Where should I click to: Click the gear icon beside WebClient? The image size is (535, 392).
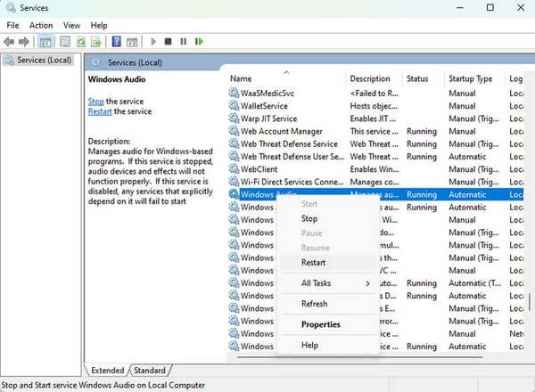pyautogui.click(x=234, y=168)
